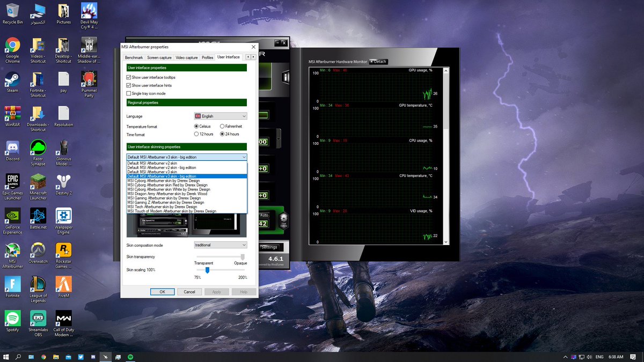Click the info icon in Afterburner main window
Screen dimensions: 644x362
tap(286, 78)
